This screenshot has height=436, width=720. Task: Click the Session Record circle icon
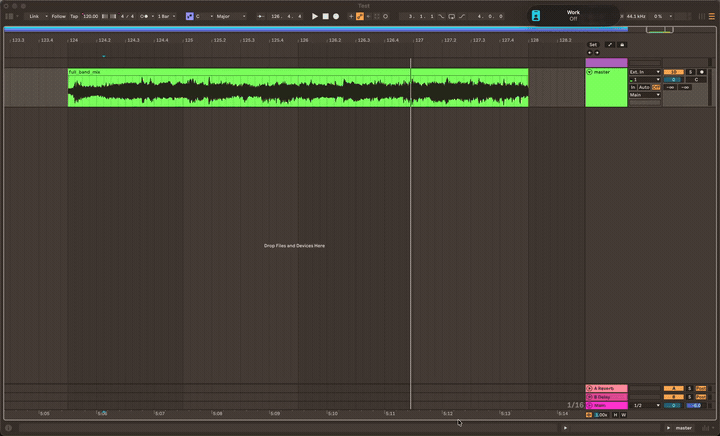386,16
